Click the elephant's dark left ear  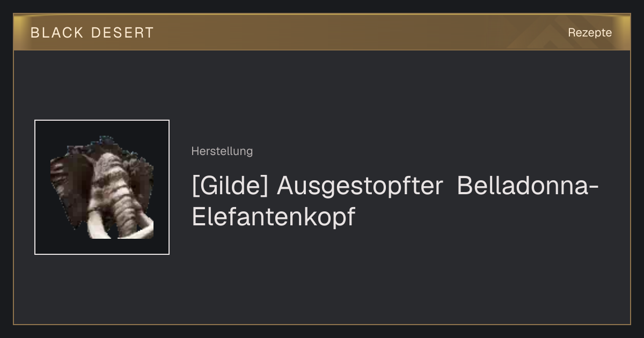coord(70,182)
